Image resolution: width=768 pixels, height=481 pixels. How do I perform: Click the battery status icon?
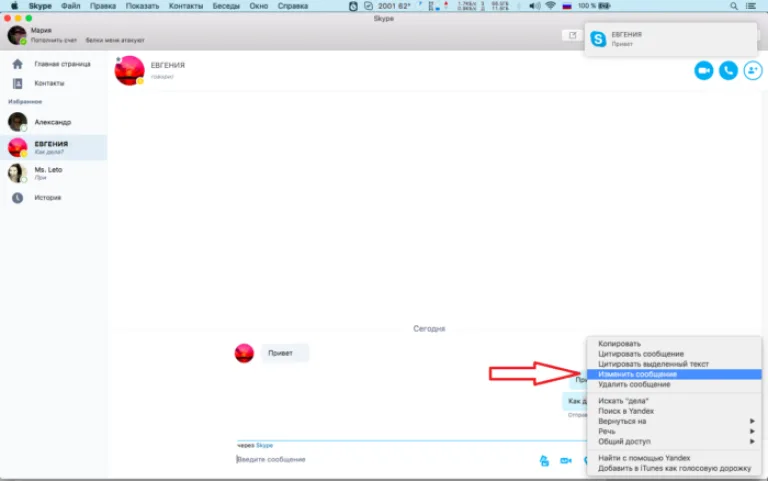[604, 6]
